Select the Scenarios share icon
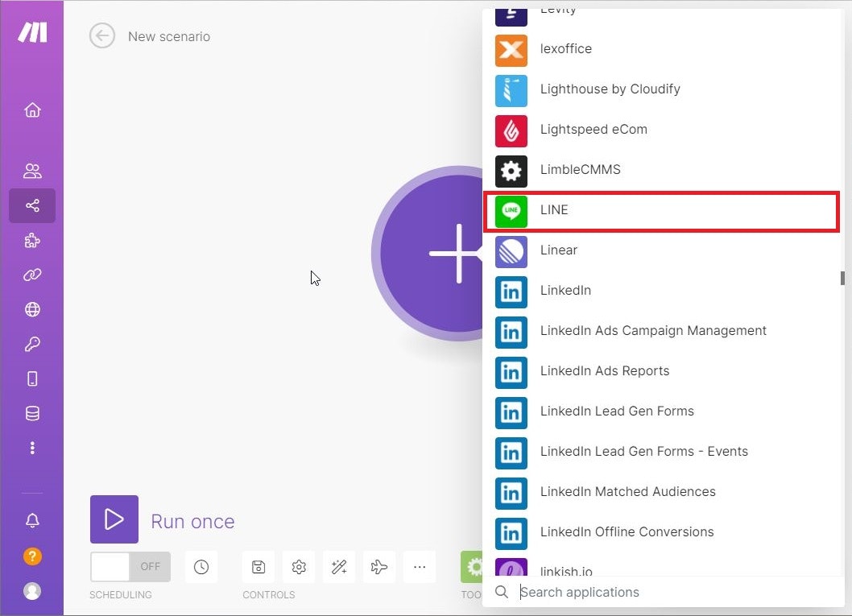852x616 pixels. [32, 205]
